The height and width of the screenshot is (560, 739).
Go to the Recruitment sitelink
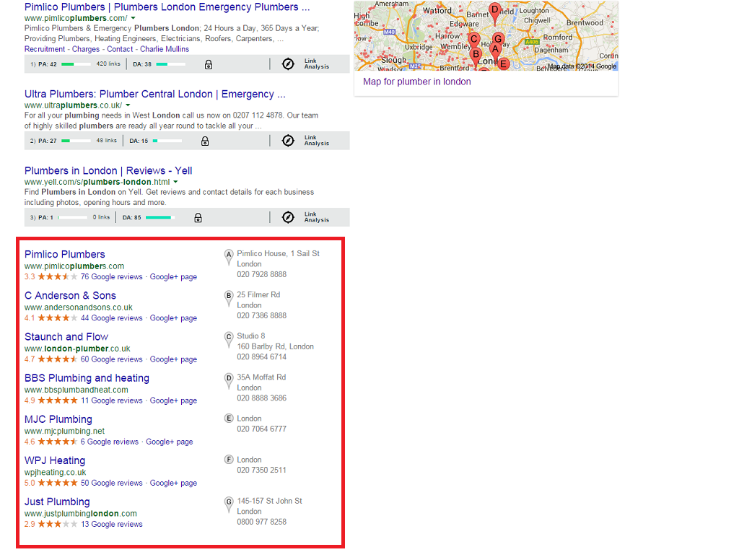pos(45,49)
